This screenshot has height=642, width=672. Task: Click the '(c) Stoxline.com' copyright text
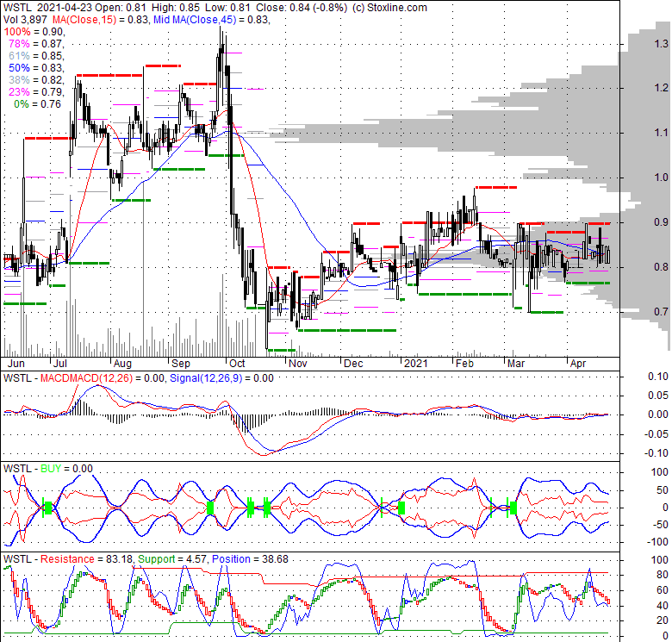pos(389,8)
